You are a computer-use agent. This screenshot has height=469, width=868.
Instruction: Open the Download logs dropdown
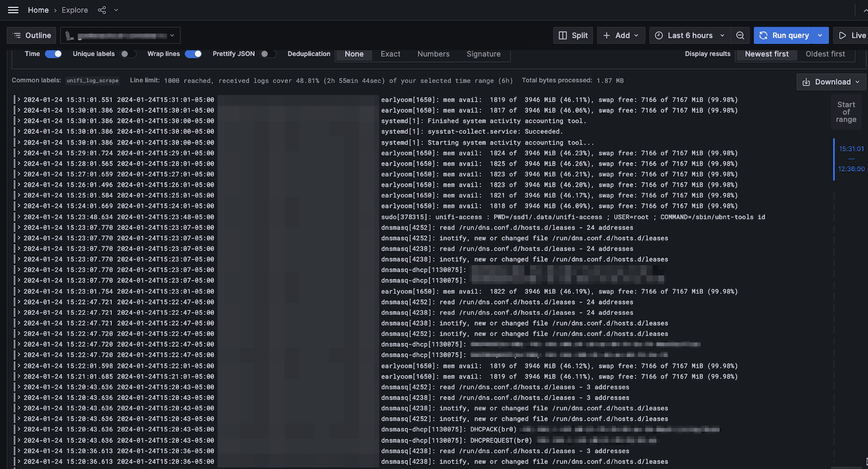pos(831,82)
